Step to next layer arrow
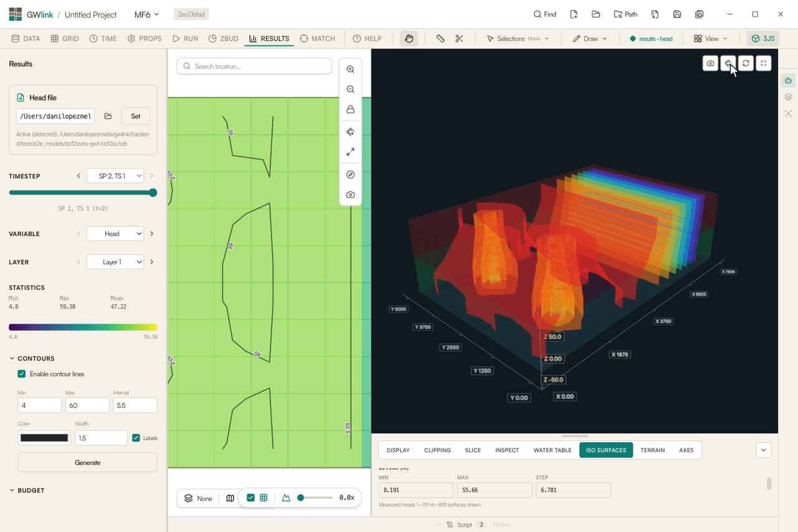Image resolution: width=798 pixels, height=532 pixels. click(151, 262)
